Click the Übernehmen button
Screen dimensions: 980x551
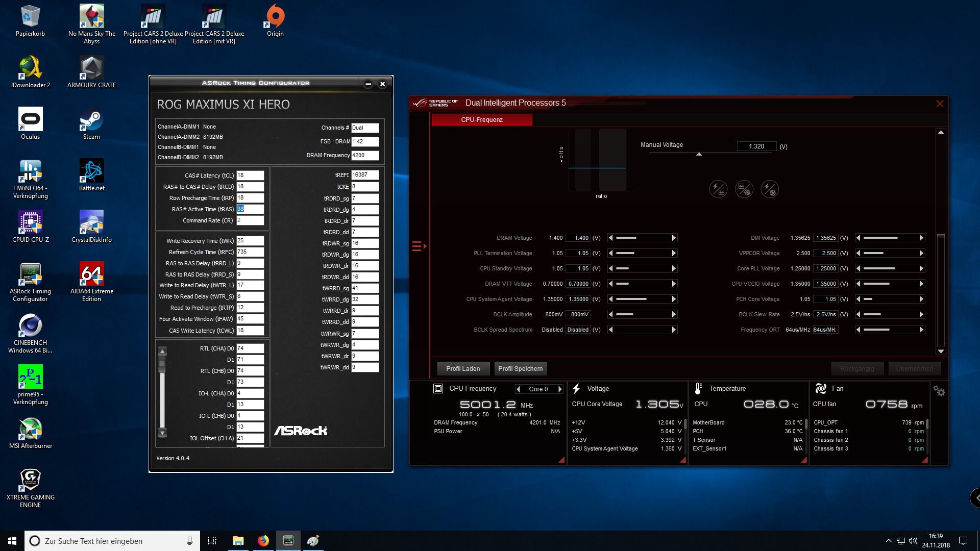click(x=914, y=368)
